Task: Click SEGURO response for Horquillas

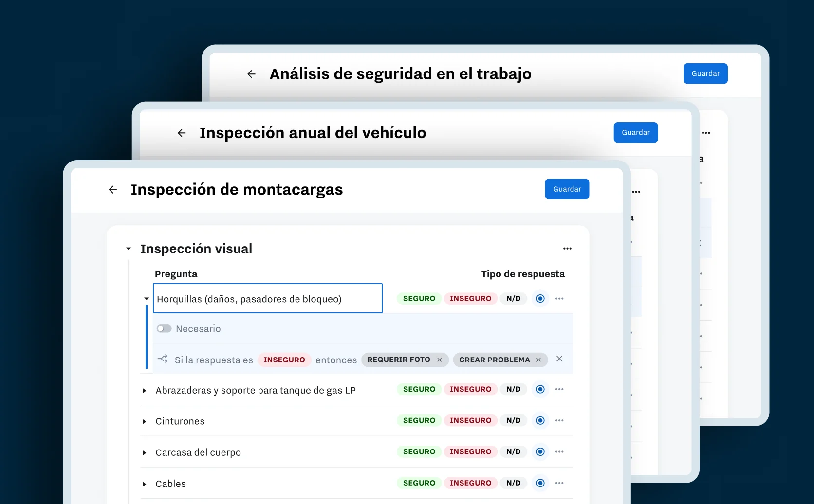Action: coord(419,299)
